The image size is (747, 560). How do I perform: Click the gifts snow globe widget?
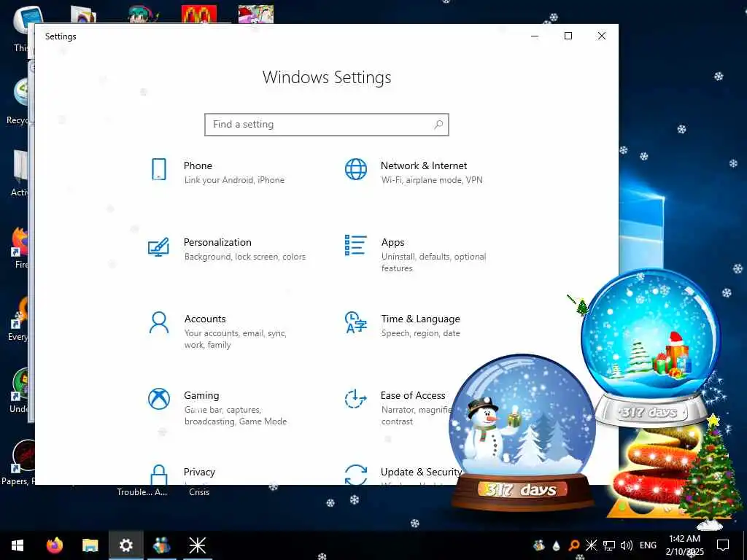click(650, 348)
